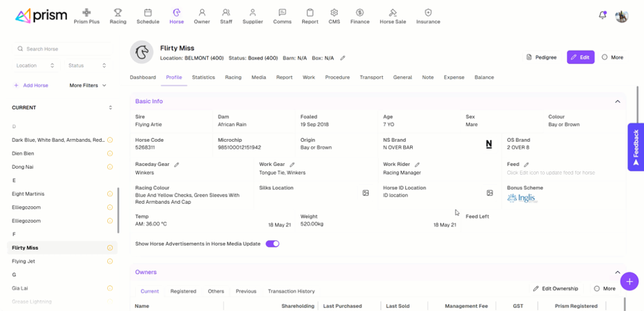644x311 pixels.
Task: Switch to the Statistics tab
Action: [203, 78]
